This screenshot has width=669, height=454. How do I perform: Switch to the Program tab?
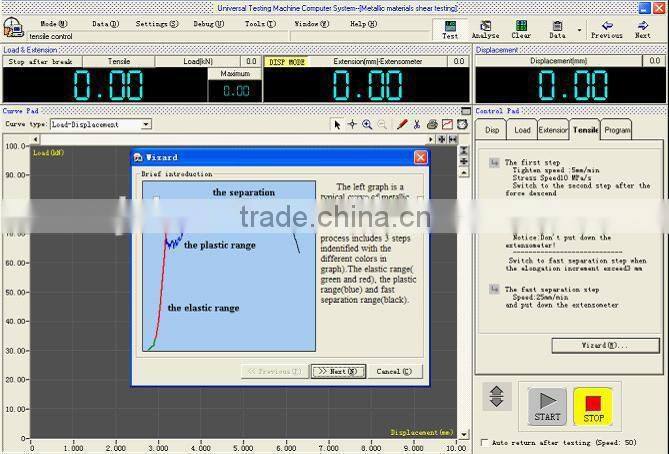(x=617, y=130)
